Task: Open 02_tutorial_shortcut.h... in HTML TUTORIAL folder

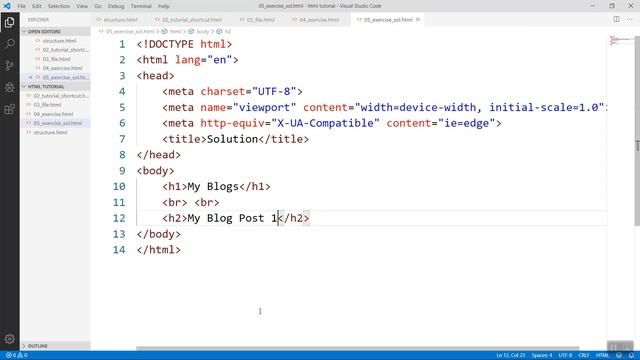Action: pyautogui.click(x=60, y=96)
